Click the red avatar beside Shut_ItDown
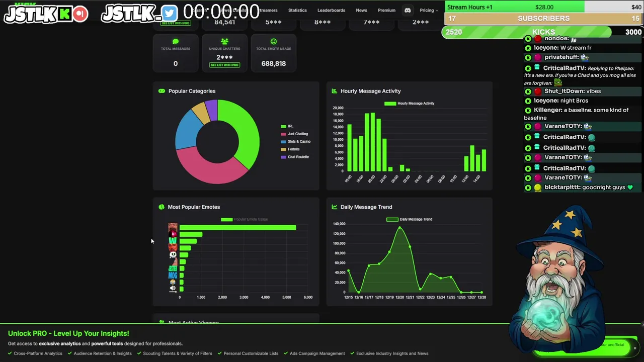 [537, 92]
